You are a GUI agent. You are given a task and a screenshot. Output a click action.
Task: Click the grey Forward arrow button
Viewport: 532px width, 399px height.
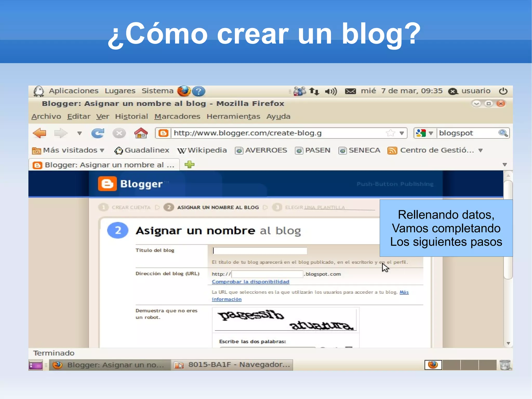click(61, 133)
